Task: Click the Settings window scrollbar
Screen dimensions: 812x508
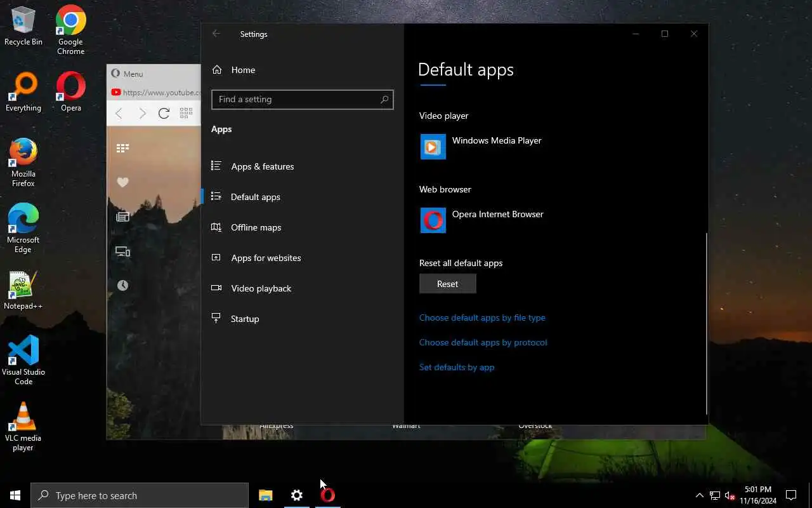Action: (706, 324)
